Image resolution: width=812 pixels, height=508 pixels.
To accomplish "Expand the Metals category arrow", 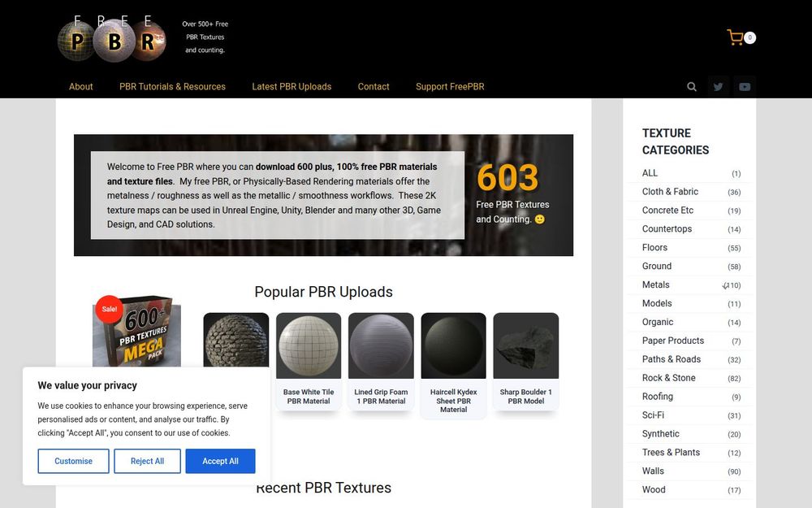I will (x=725, y=285).
